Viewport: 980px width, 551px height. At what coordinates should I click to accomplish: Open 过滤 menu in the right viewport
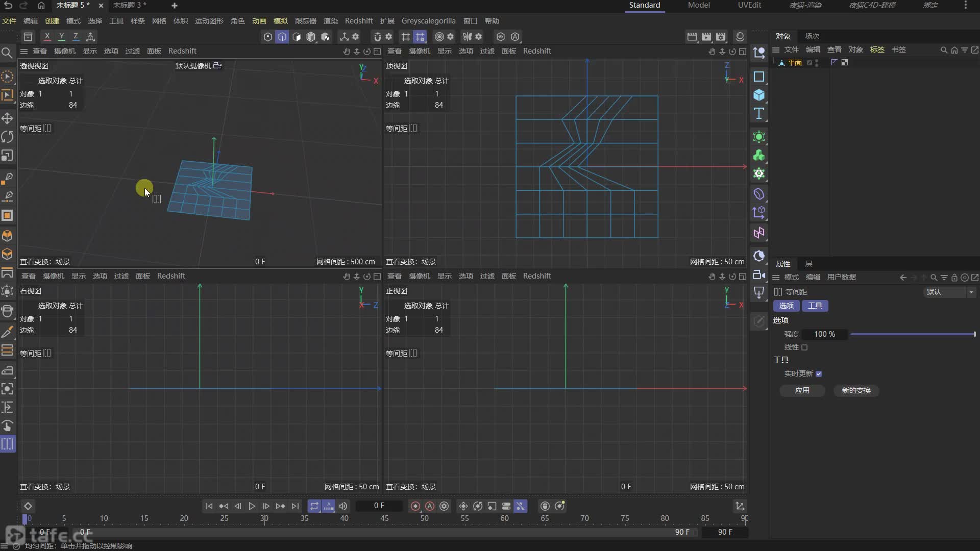coord(121,276)
